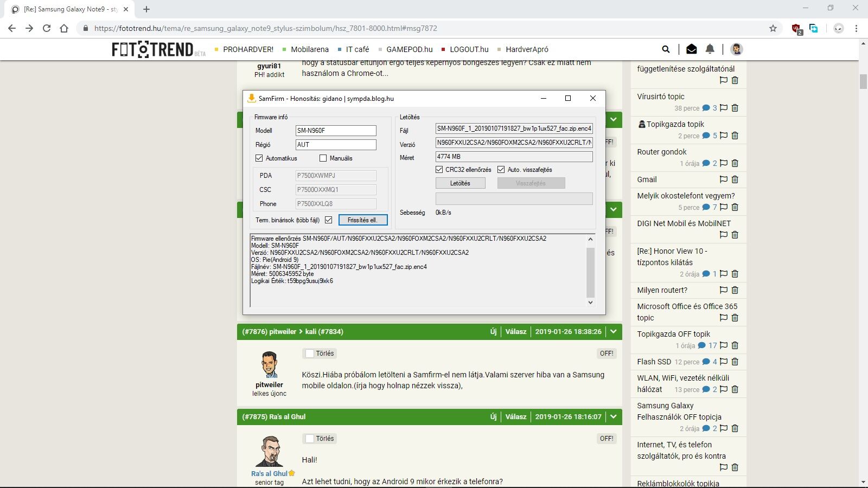The image size is (868, 488).
Task: Open the notifications bell icon
Action: (710, 49)
